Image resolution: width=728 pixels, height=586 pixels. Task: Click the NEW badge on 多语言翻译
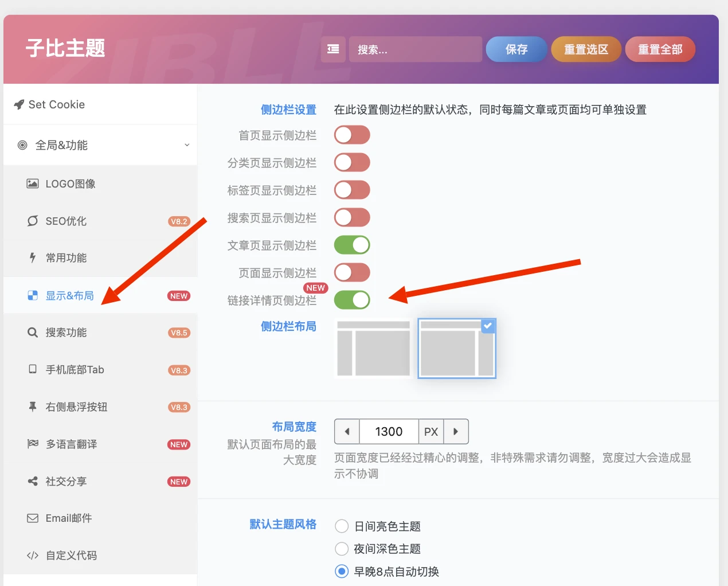[x=179, y=444]
